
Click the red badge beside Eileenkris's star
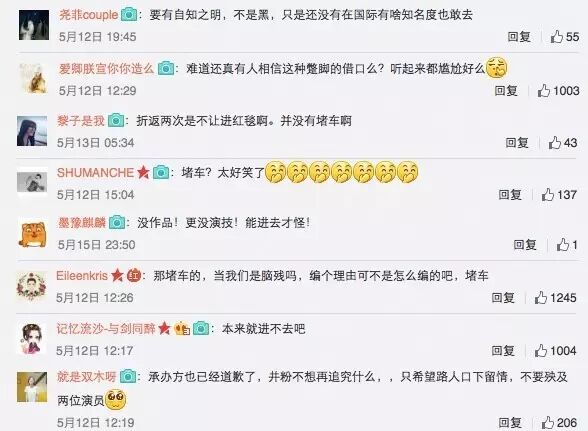click(x=134, y=276)
